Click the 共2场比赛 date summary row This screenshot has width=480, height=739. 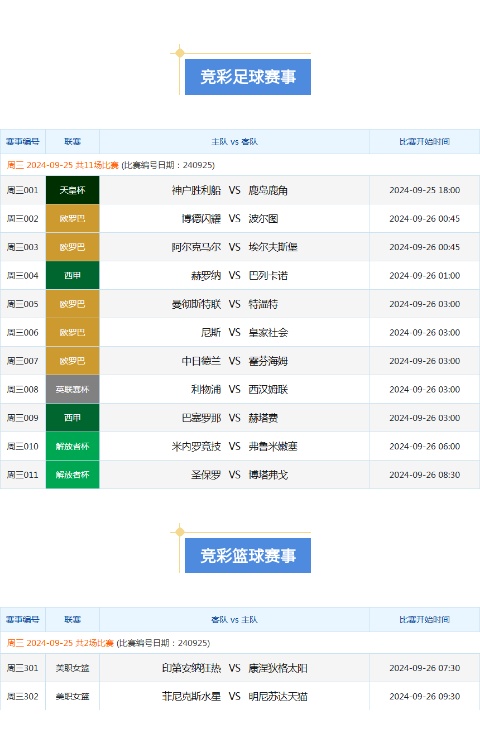pos(240,643)
